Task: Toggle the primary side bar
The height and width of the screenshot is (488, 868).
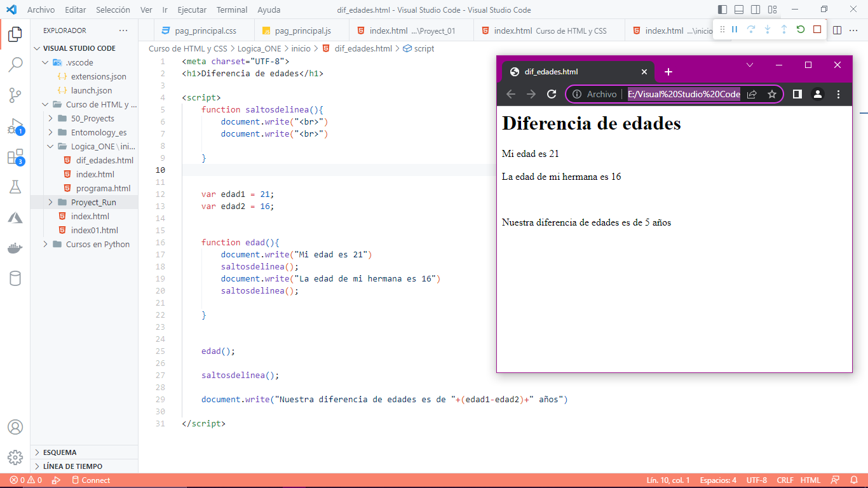Action: point(722,10)
